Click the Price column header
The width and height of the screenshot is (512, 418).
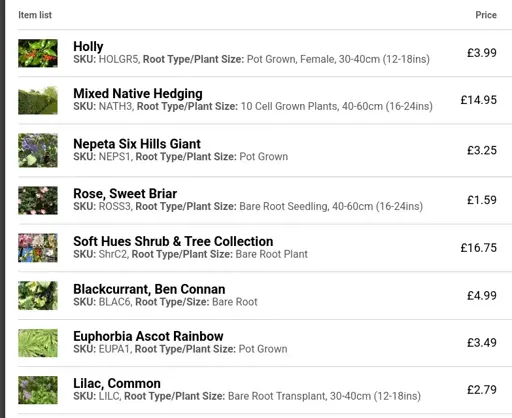486,15
